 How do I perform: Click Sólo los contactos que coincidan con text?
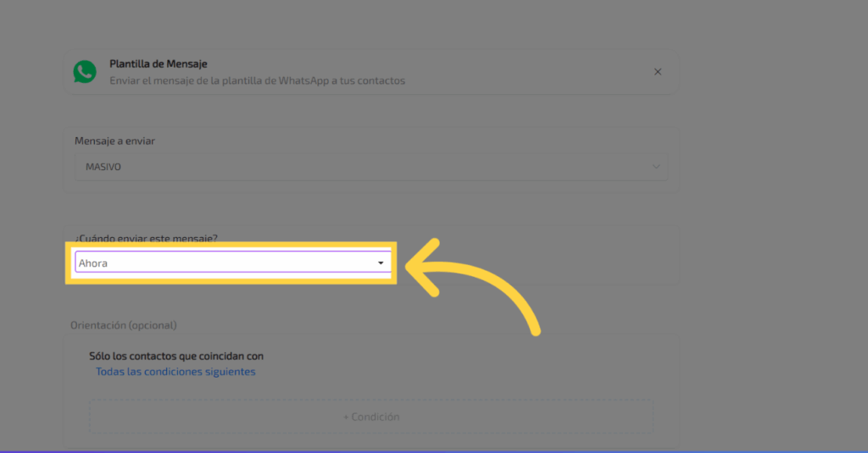(x=176, y=356)
